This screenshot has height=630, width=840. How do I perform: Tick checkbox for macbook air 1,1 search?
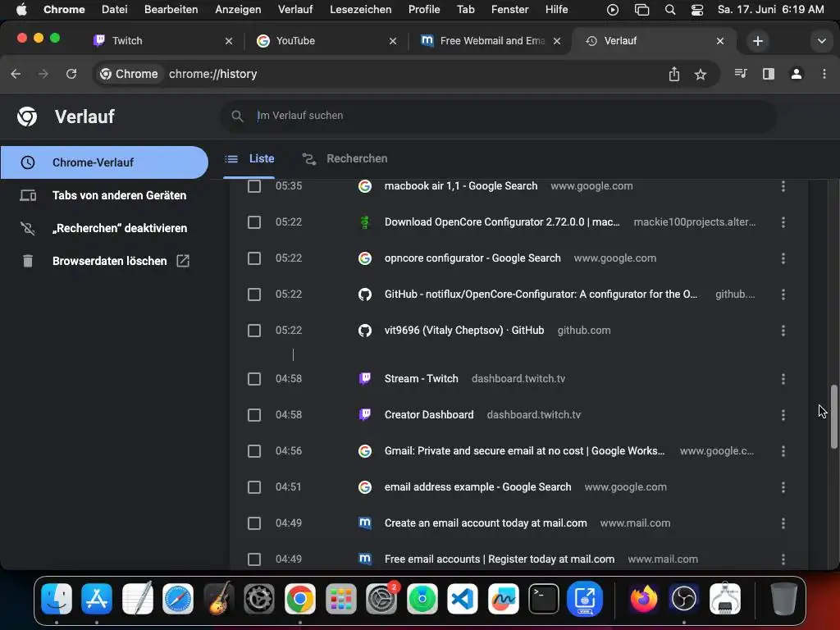pos(254,186)
